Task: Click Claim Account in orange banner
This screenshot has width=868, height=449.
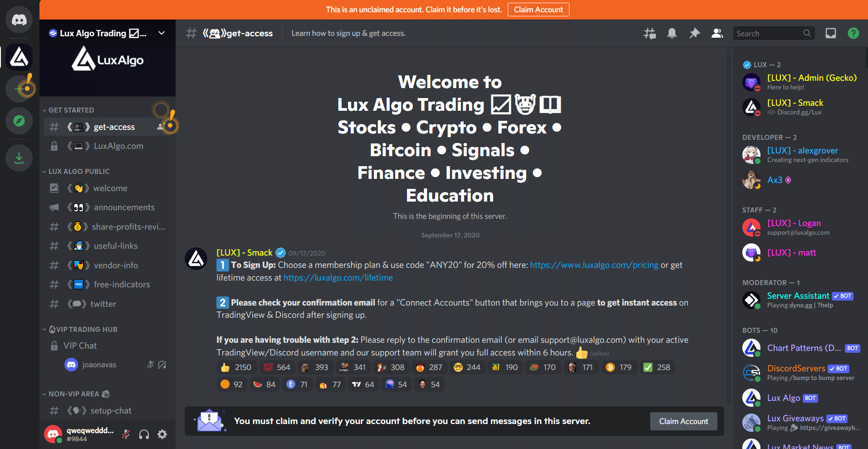Action: click(x=539, y=10)
